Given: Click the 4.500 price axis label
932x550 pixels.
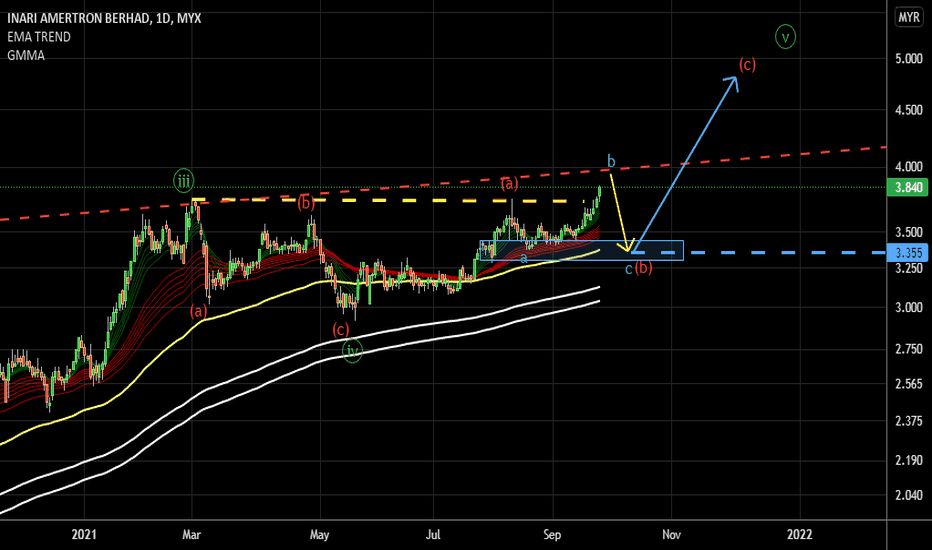Looking at the screenshot, I should click(909, 110).
